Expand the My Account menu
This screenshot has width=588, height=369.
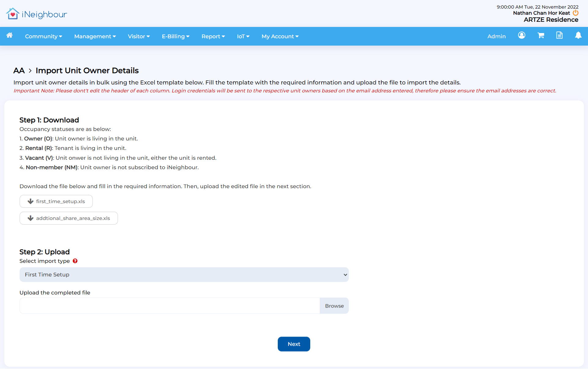280,36
